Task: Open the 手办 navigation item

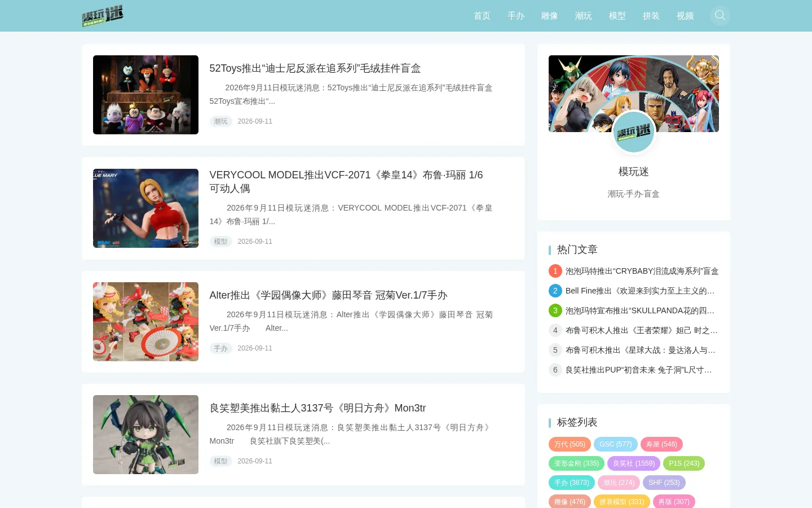Action: point(516,16)
